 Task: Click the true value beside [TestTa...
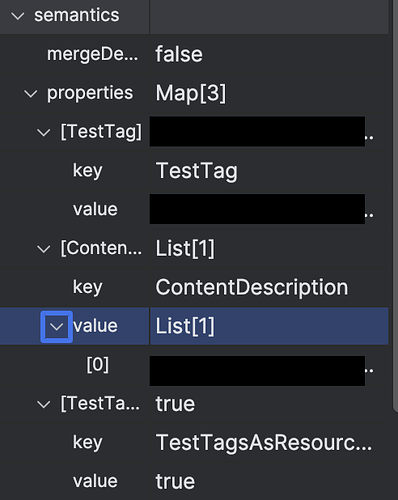175,404
